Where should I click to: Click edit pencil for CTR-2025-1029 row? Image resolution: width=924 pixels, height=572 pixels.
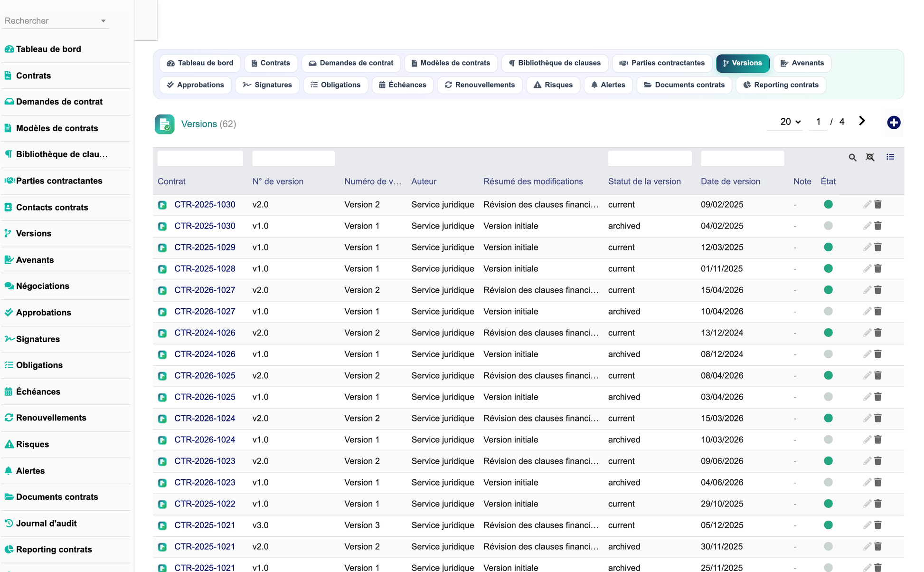point(867,247)
